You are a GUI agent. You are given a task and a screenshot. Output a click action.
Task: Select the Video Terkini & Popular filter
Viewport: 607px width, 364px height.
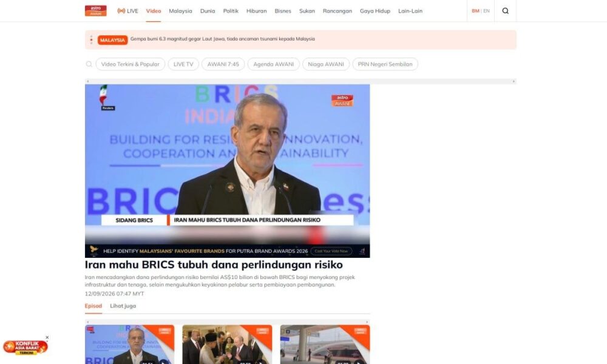pyautogui.click(x=130, y=64)
